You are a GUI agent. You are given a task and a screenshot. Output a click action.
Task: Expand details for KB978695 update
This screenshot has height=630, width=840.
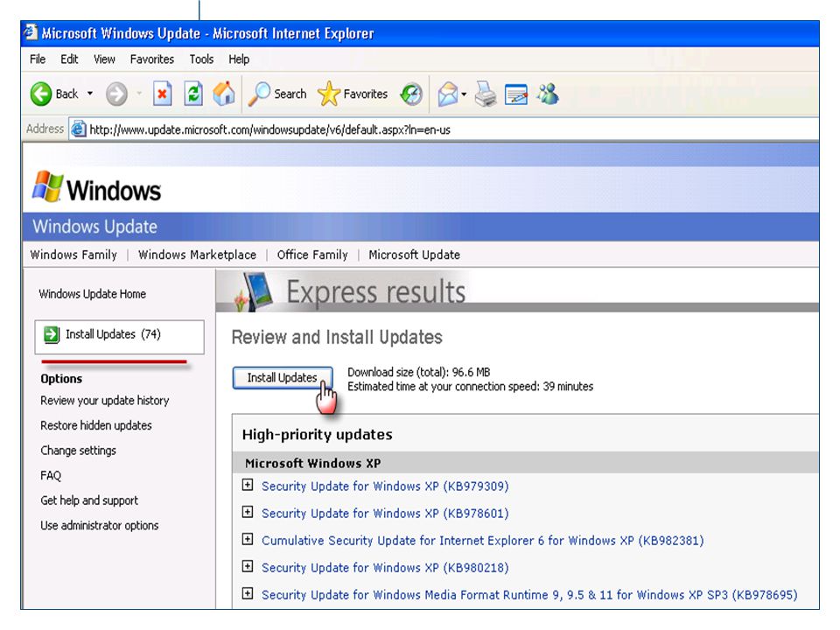click(x=247, y=593)
